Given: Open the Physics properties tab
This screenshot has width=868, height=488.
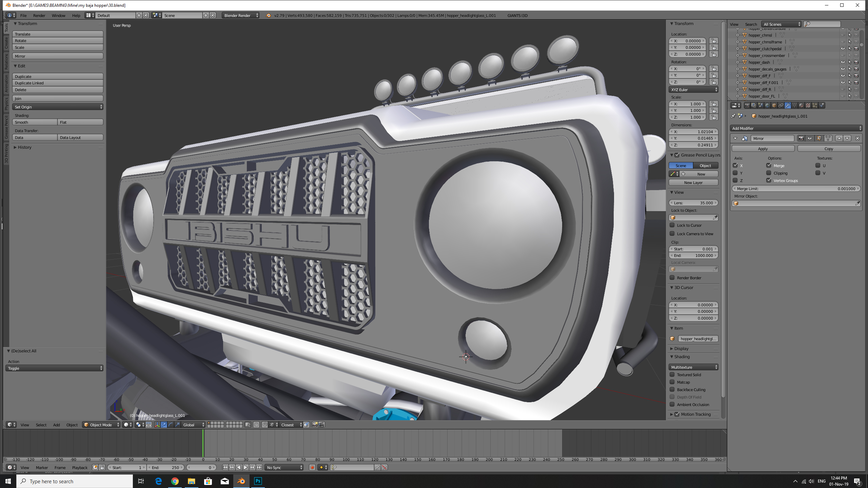Looking at the screenshot, I should (x=822, y=105).
